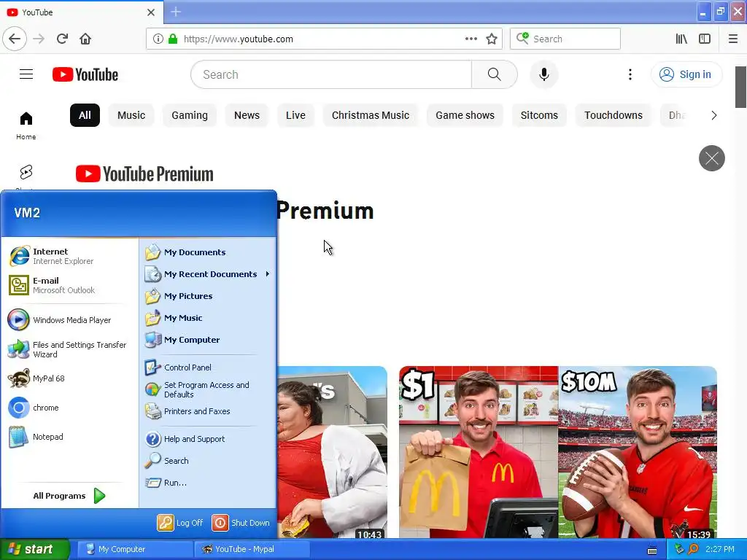
Task: Open My Pictures folder
Action: (x=208, y=296)
